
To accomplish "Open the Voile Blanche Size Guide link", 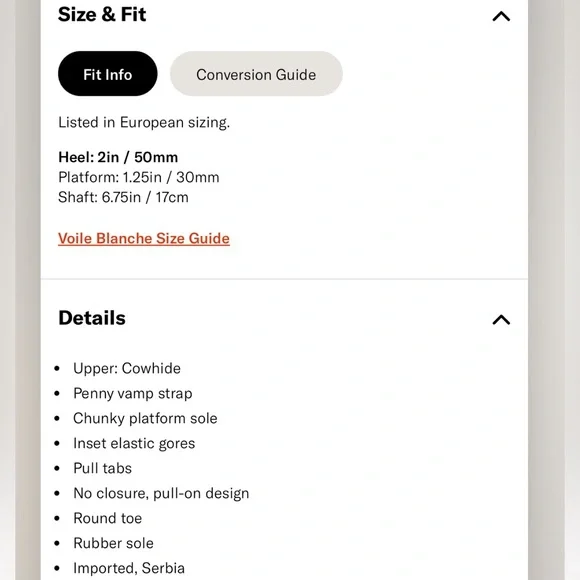I will point(144,239).
